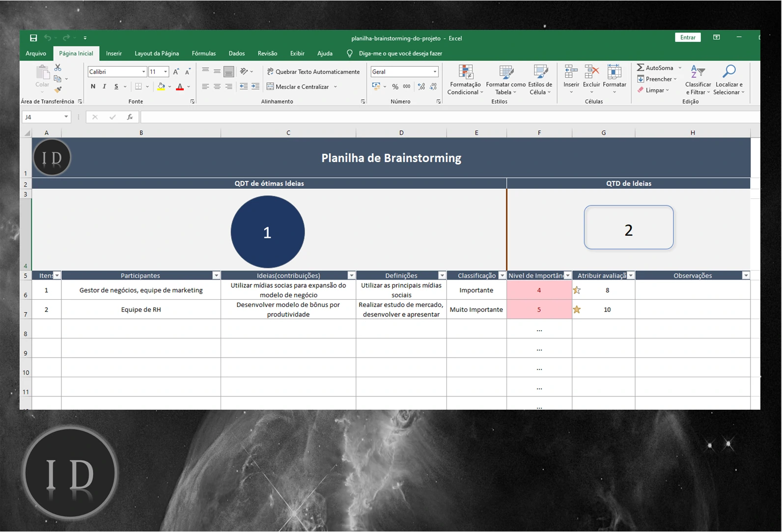
Task: Toggle Quebrar Texto Automaticamente
Action: point(313,72)
